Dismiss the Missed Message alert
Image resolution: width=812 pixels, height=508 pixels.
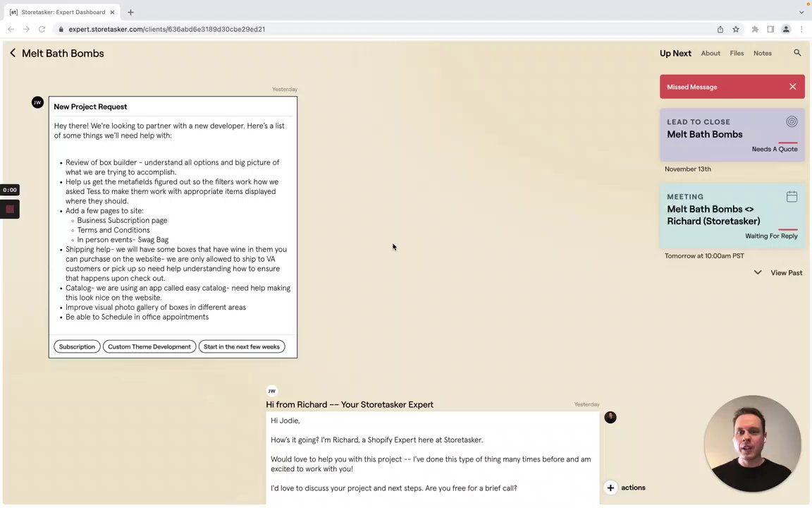(792, 87)
